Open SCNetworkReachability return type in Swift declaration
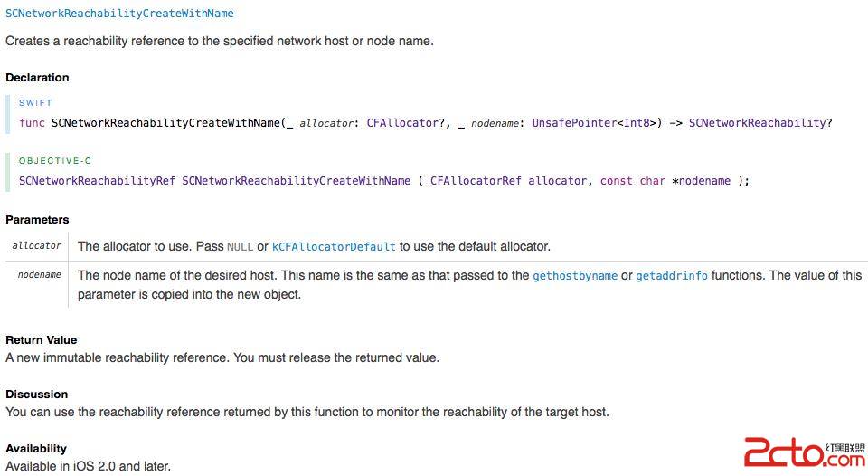Screen dimensions: 868x476 [757, 123]
